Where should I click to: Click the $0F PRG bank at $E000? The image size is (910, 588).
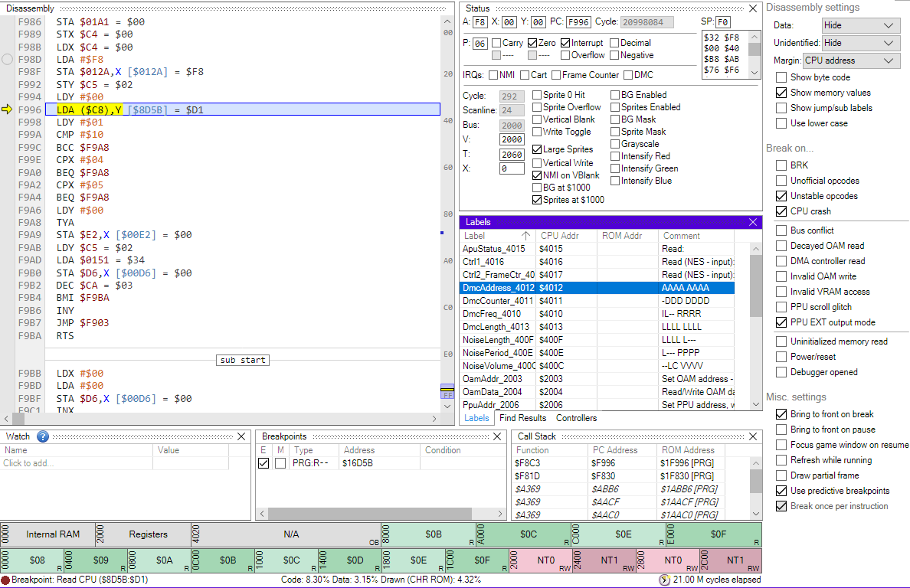(x=714, y=534)
